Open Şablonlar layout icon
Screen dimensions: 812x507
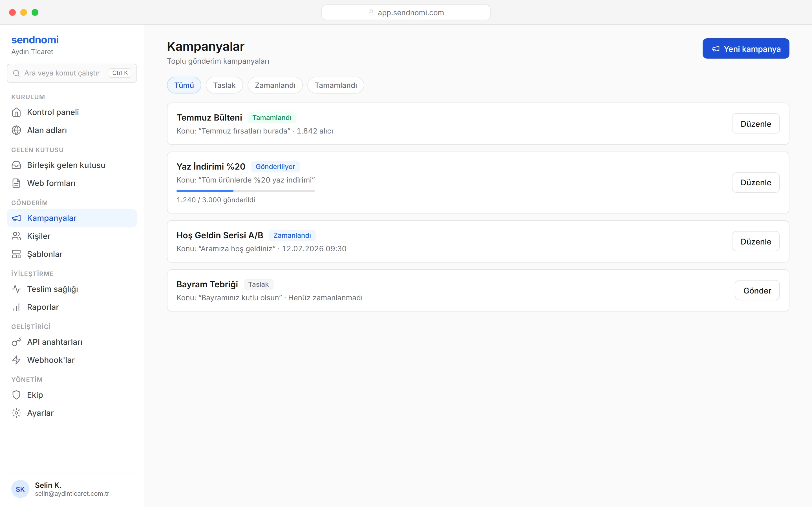click(16, 254)
